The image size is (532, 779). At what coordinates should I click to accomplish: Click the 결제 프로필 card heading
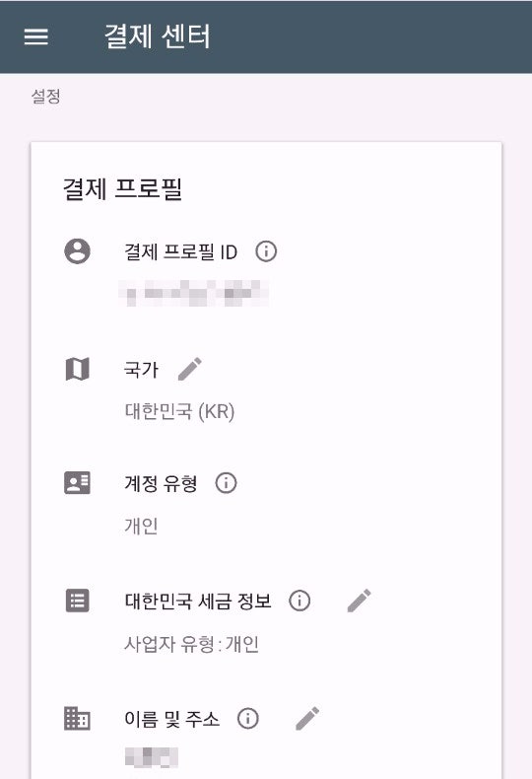(122, 189)
